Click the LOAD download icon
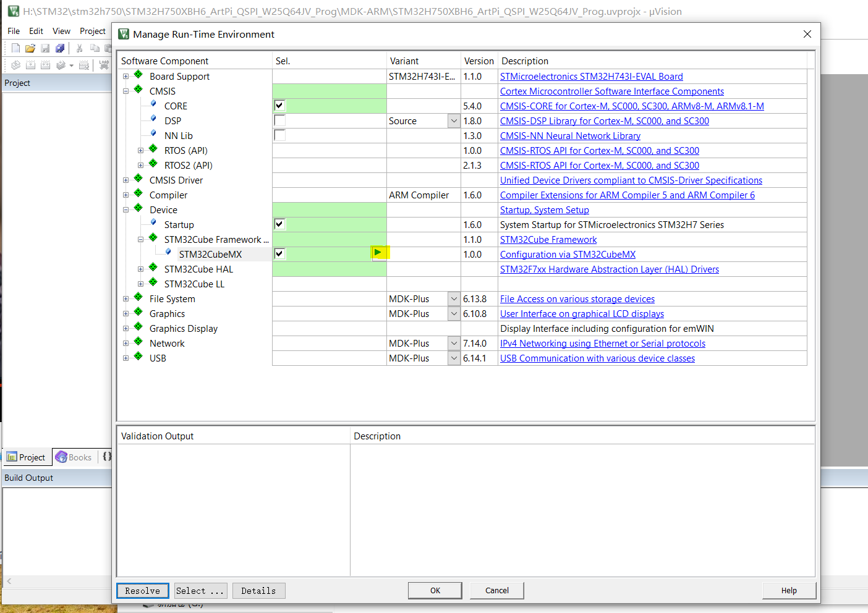The height and width of the screenshot is (613, 868). [104, 64]
